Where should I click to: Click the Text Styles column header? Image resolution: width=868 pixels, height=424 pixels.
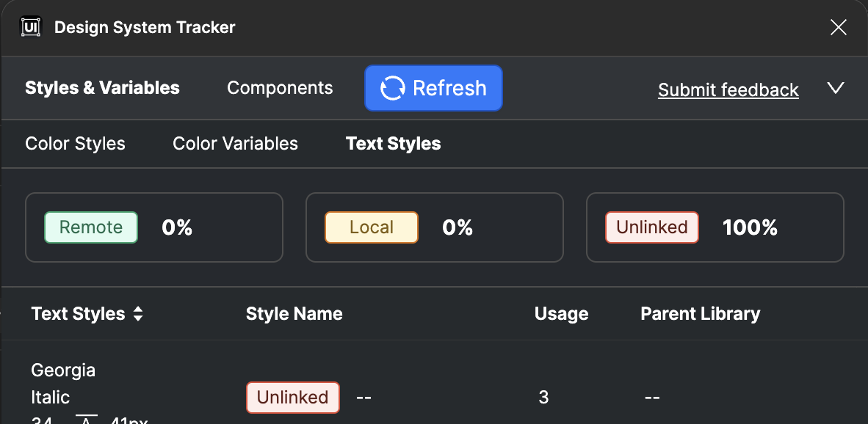point(78,314)
